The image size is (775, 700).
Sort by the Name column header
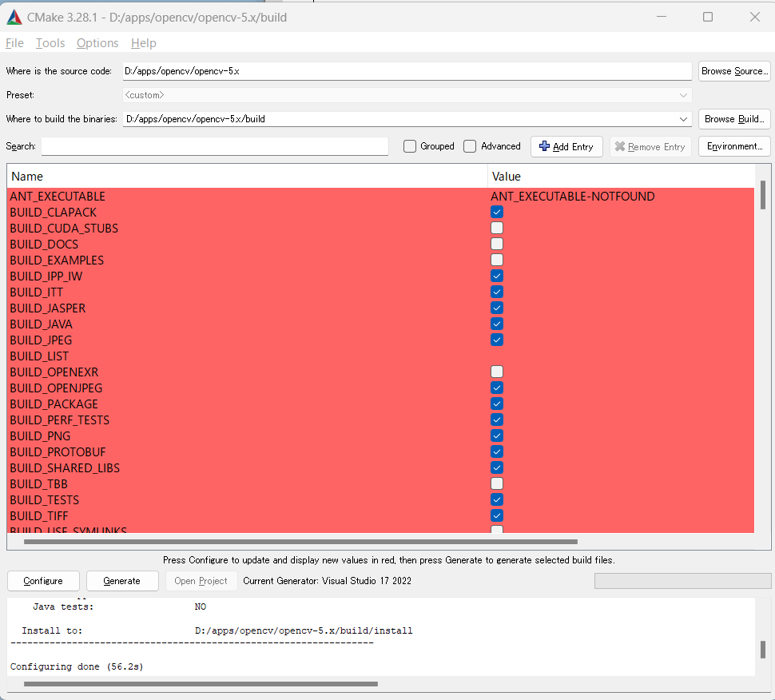(x=247, y=177)
